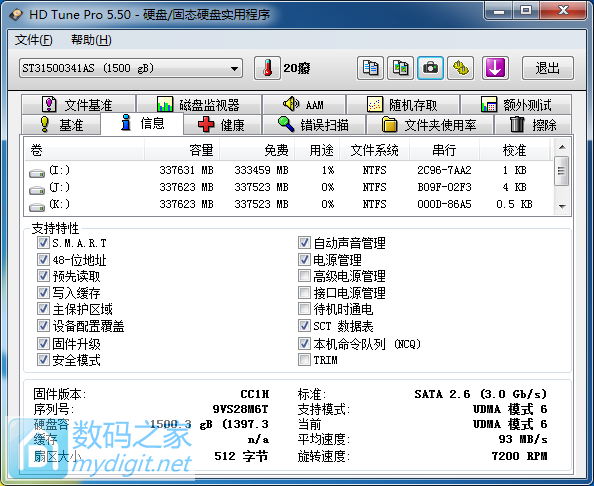Image resolution: width=594 pixels, height=486 pixels.
Task: Click rotation speed value 7200 RPM
Action: pos(519,456)
